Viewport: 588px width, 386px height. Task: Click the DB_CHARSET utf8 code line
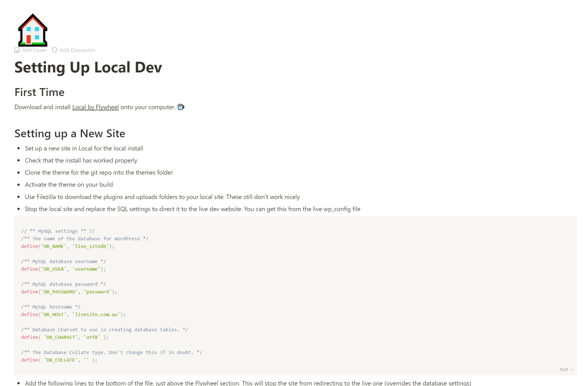point(65,337)
